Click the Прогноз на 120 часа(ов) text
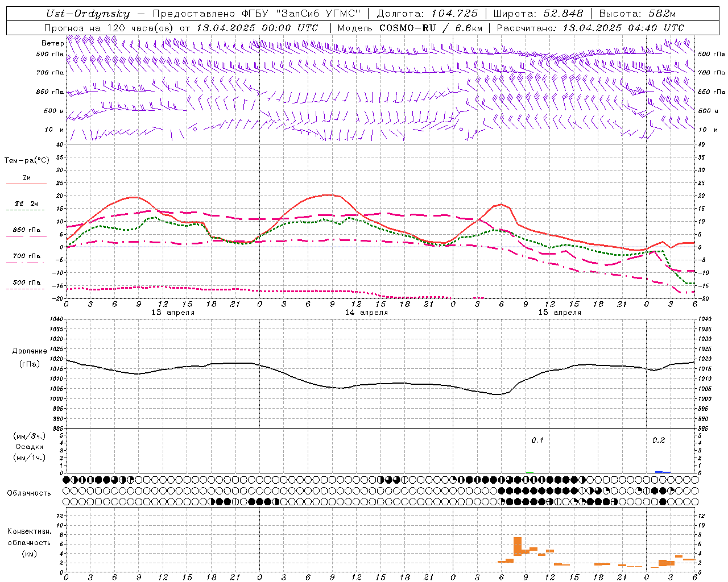This screenshot has height=582, width=728. pyautogui.click(x=110, y=28)
